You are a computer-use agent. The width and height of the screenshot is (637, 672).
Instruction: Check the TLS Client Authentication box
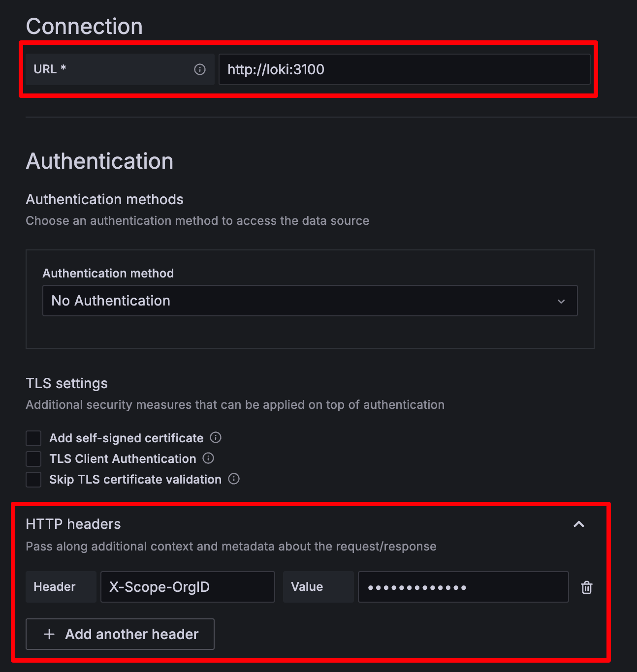33,458
